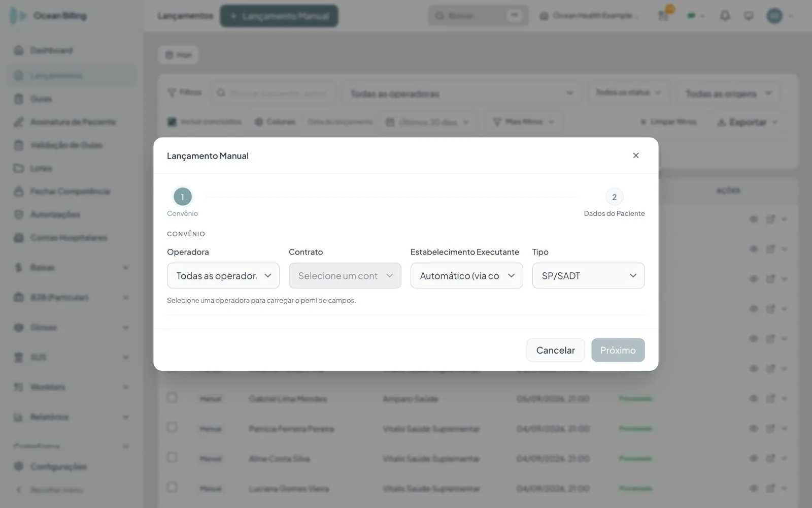
Task: Open Validação de Guias in the sidebar
Action: point(71,145)
